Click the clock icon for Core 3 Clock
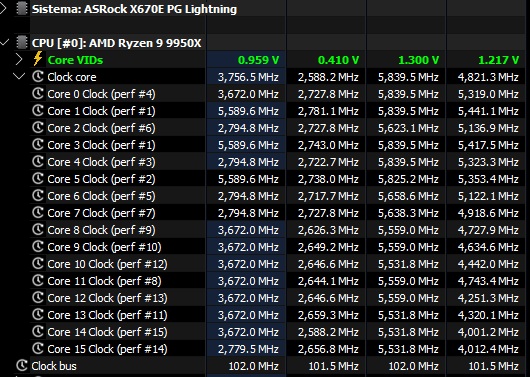The width and height of the screenshot is (530, 377). point(38,144)
